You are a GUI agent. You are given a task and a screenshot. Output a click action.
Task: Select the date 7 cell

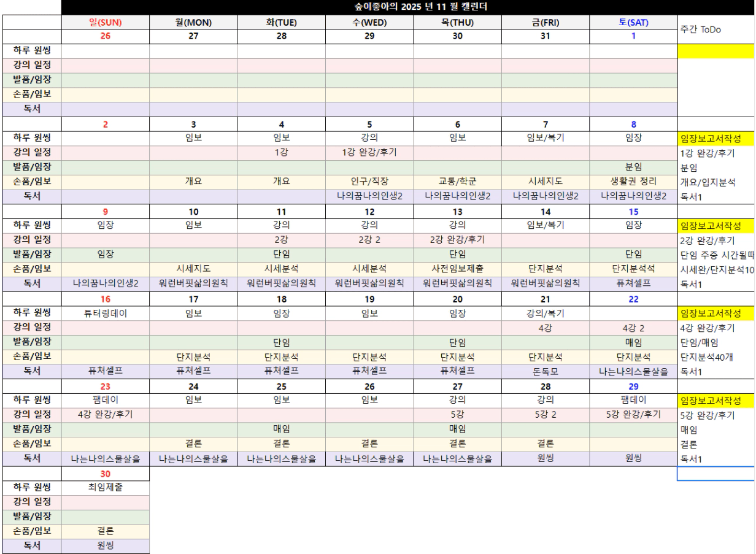(546, 125)
